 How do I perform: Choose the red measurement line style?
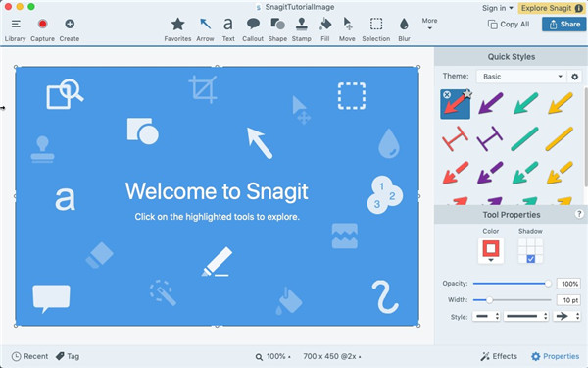455,138
